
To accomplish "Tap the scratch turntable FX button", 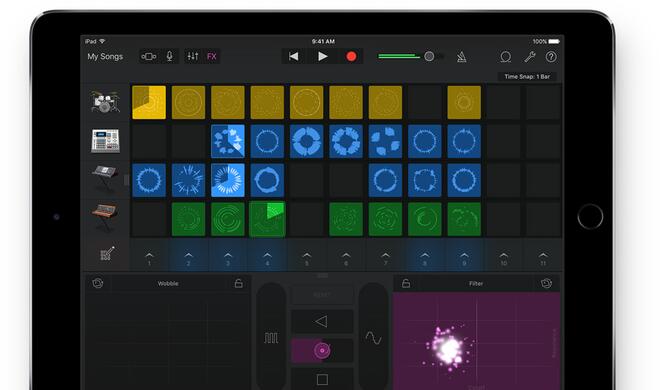I will click(x=322, y=350).
